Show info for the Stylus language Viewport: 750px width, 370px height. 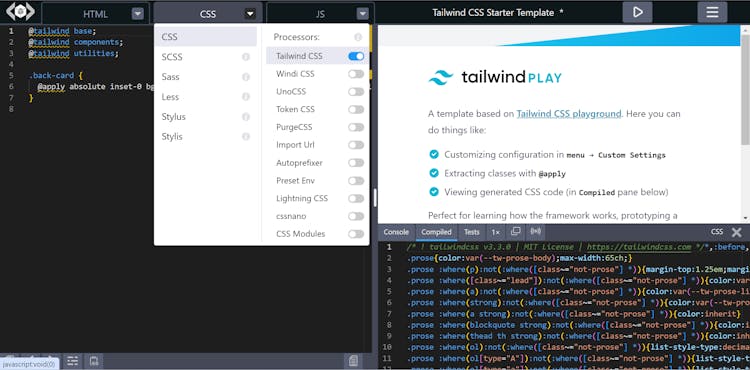pyautogui.click(x=246, y=117)
